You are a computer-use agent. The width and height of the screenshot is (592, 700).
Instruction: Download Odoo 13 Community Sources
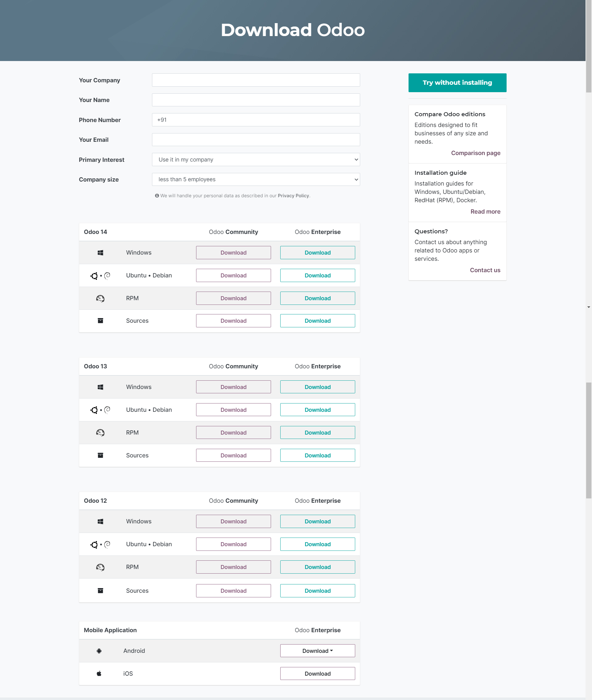(233, 456)
